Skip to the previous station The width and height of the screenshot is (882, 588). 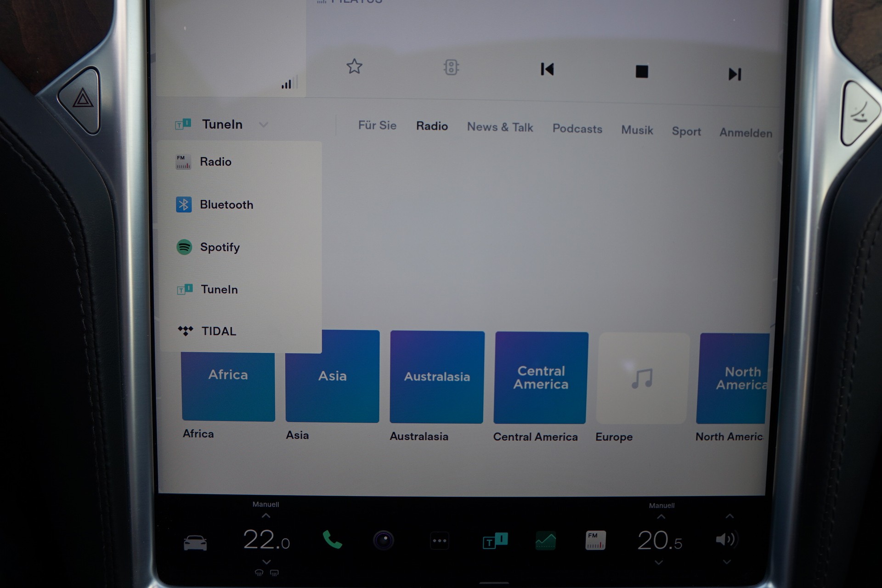click(547, 69)
